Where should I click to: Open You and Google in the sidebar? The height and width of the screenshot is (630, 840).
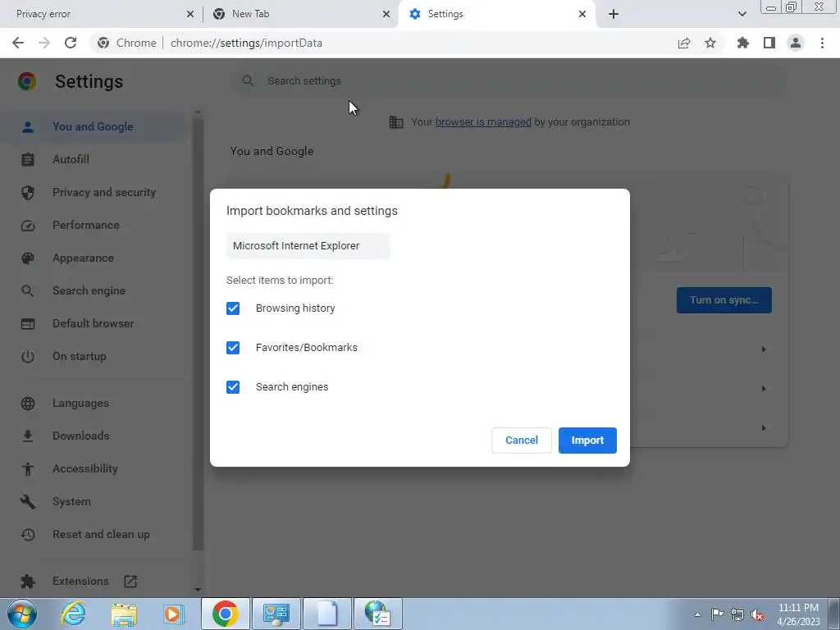coord(94,127)
